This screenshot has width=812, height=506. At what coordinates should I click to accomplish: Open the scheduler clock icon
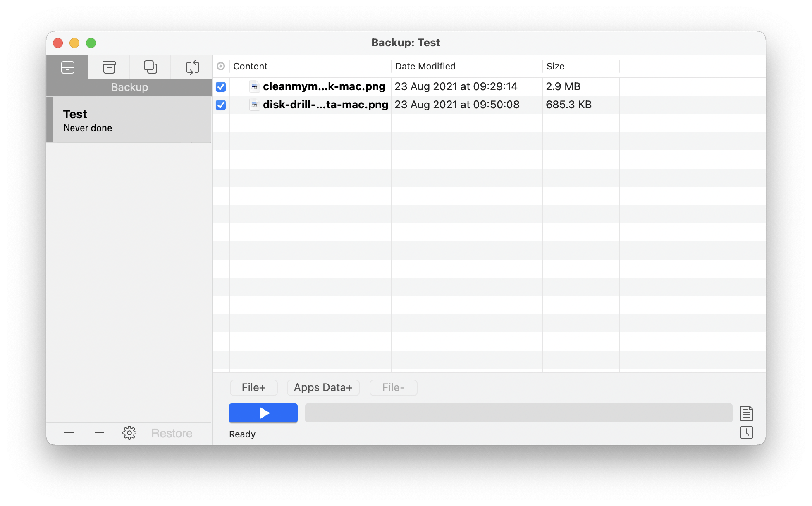pos(747,432)
